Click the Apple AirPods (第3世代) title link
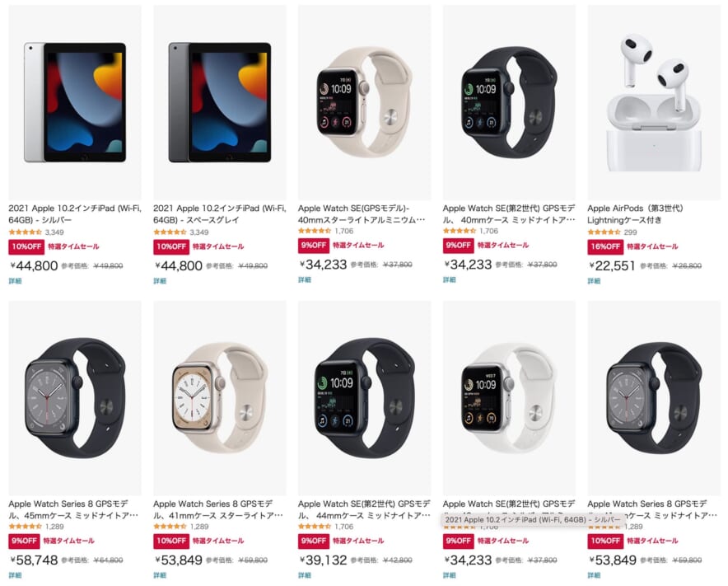728x586 pixels. click(635, 213)
